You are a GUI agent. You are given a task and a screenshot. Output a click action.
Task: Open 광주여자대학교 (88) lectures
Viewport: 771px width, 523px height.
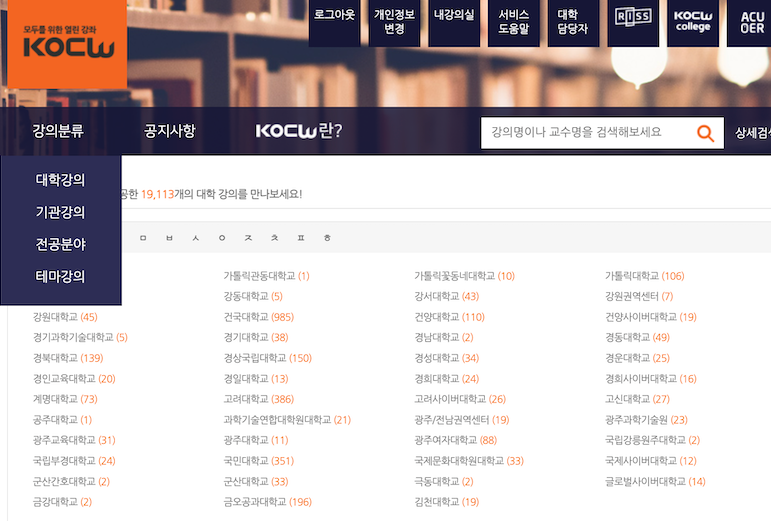coord(455,440)
